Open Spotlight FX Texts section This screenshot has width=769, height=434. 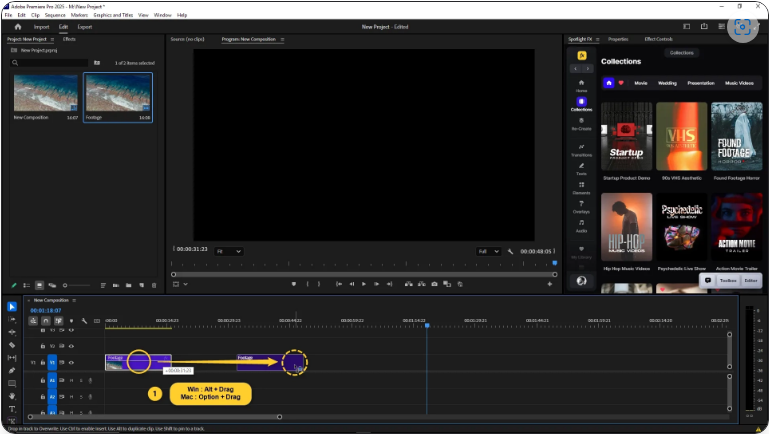point(581,169)
